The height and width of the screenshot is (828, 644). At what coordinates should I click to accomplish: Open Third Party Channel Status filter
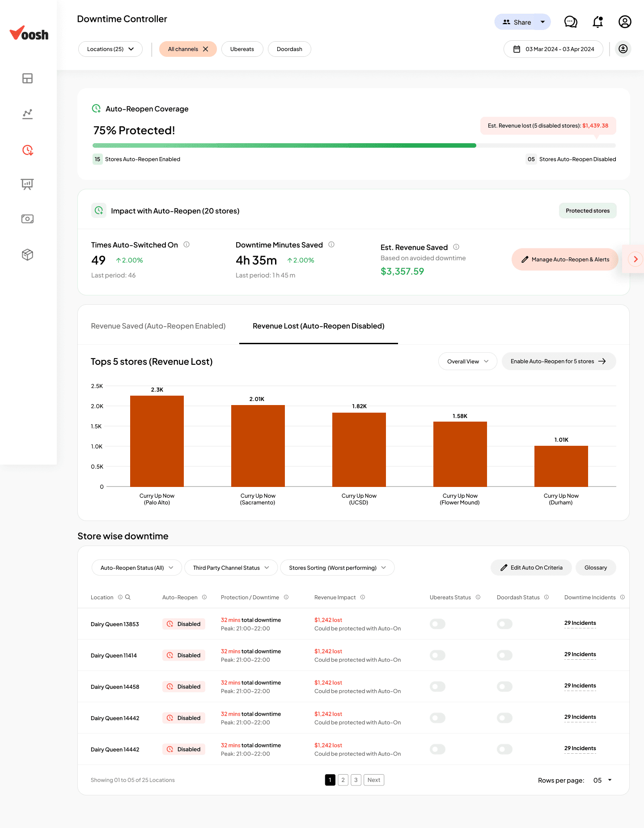pos(231,568)
